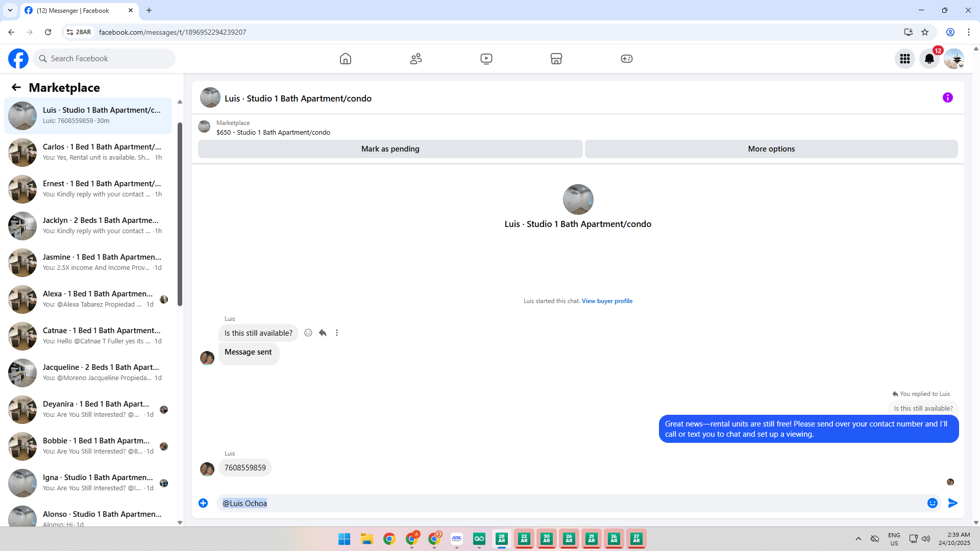Go back in browser history
The image size is (980, 551).
pyautogui.click(x=11, y=32)
